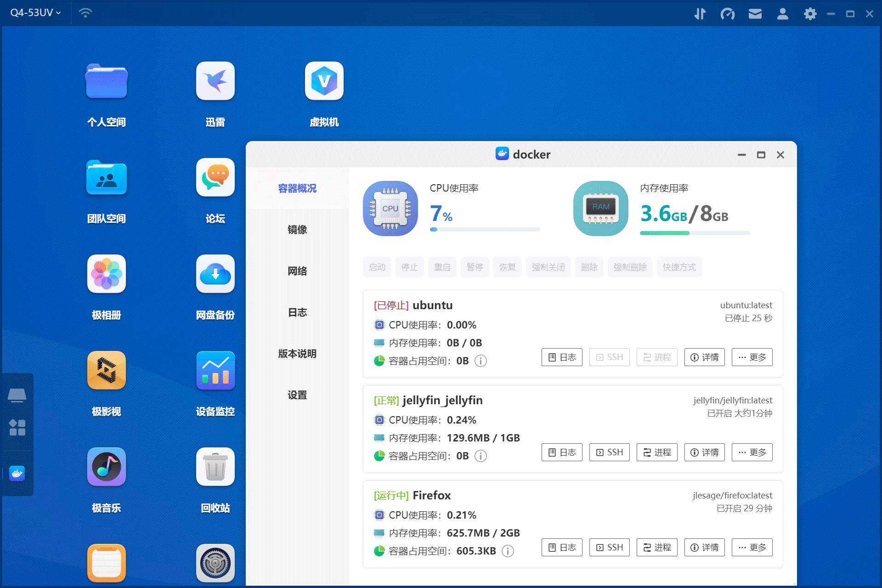The height and width of the screenshot is (588, 882).
Task: Click the CPU chip graphic
Action: (x=390, y=209)
